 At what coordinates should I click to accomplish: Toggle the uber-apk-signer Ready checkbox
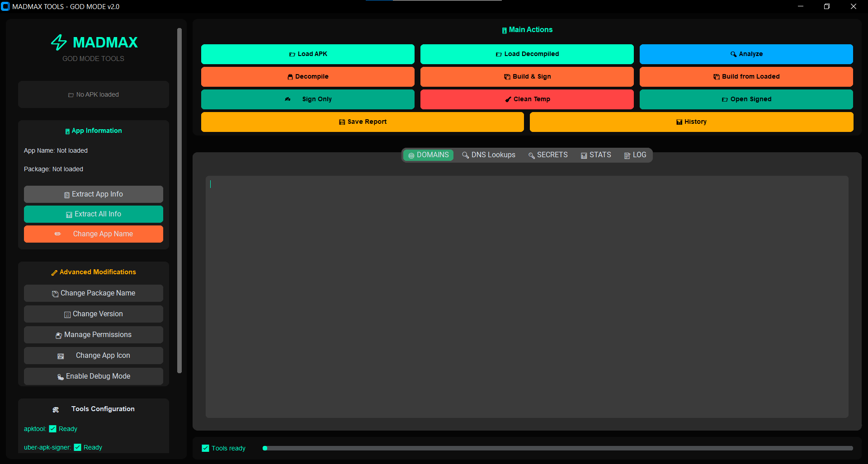[x=78, y=447]
